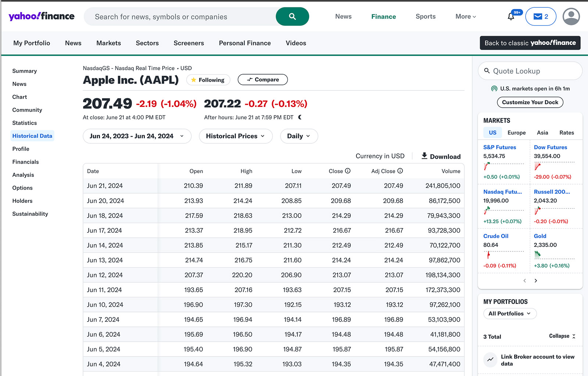Toggle the Following star button
The image size is (588, 376).
click(208, 80)
